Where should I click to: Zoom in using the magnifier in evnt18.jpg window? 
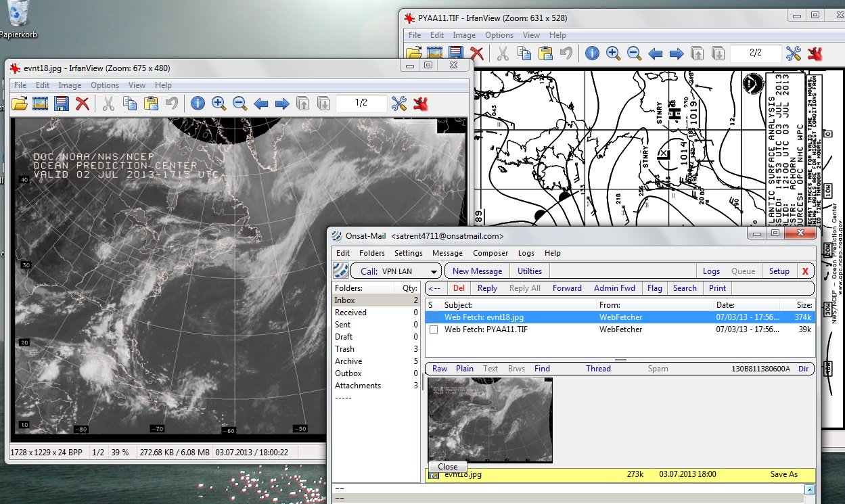click(x=219, y=104)
